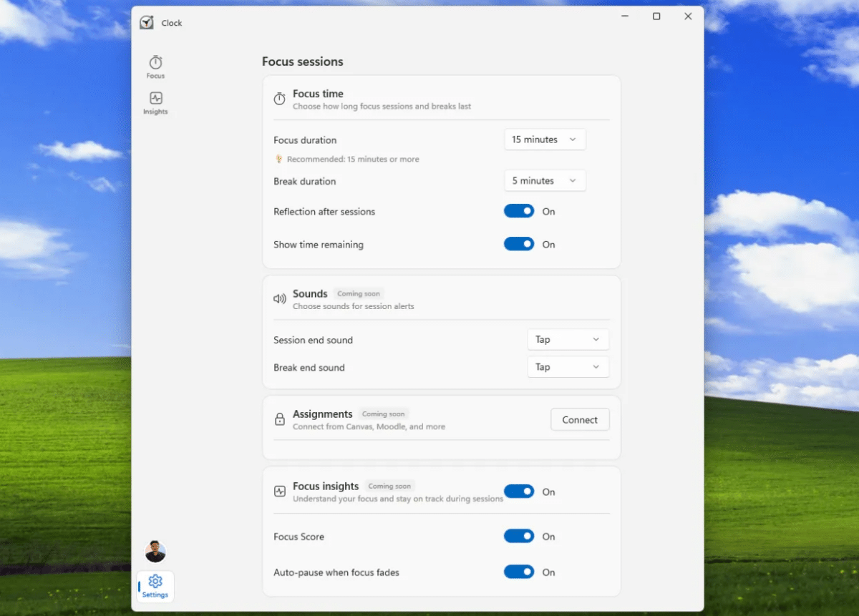Maximize the Clock window
Image resolution: width=859 pixels, height=616 pixels.
tap(656, 16)
